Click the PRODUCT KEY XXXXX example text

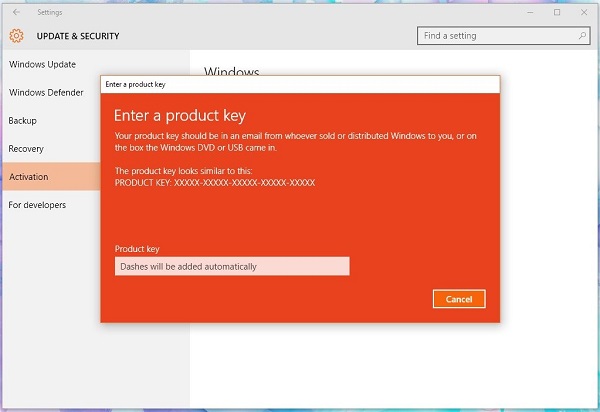pos(215,182)
